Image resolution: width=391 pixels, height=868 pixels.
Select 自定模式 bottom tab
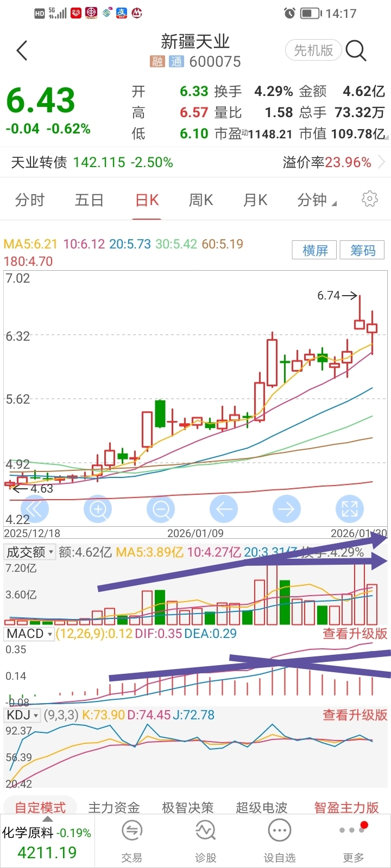coord(40,807)
